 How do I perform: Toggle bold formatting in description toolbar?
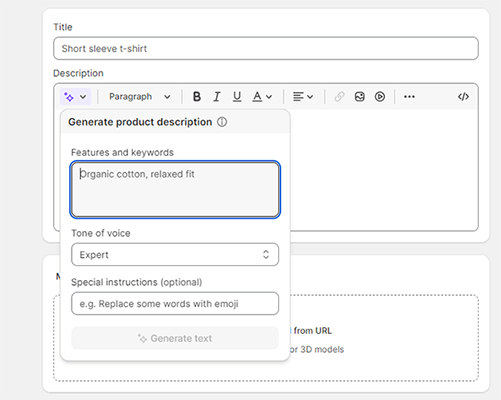click(197, 97)
